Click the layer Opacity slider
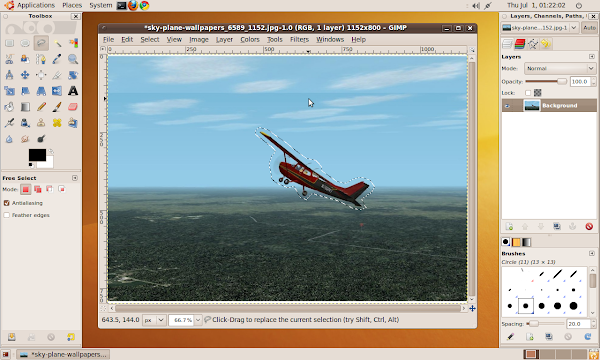Screen dimensions: 600x360 pyautogui.click(x=546, y=81)
